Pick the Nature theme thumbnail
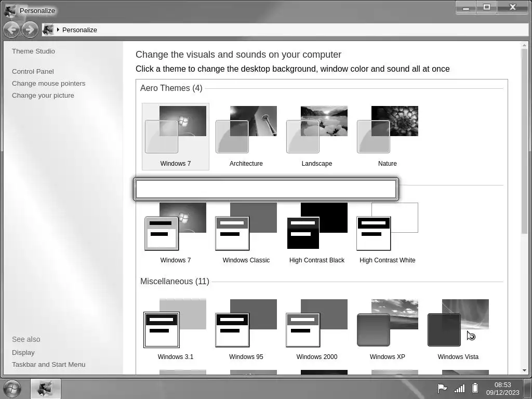The width and height of the screenshot is (532, 399). coord(388,137)
